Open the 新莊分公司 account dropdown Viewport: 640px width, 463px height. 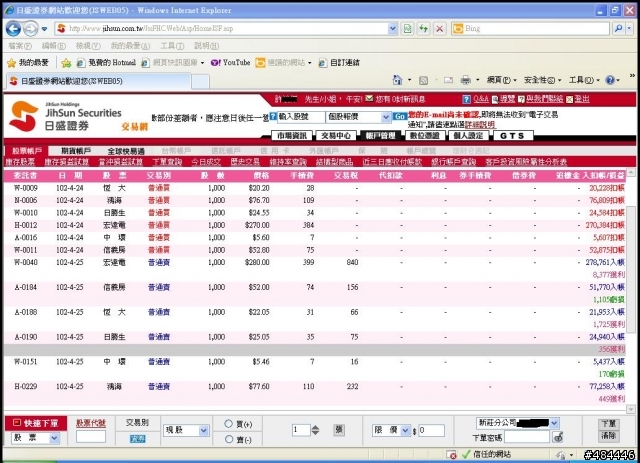[x=517, y=423]
